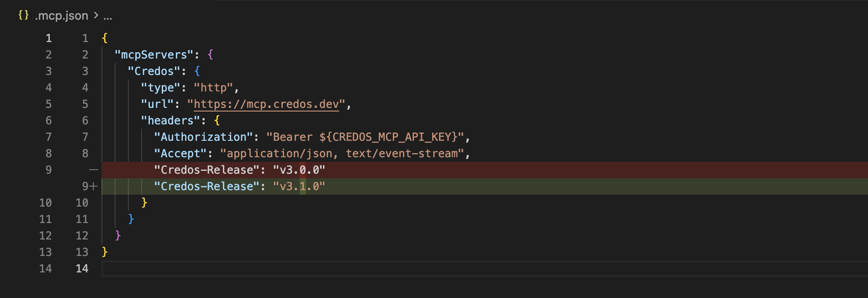Click the closing purple brace on line 12

click(x=118, y=236)
